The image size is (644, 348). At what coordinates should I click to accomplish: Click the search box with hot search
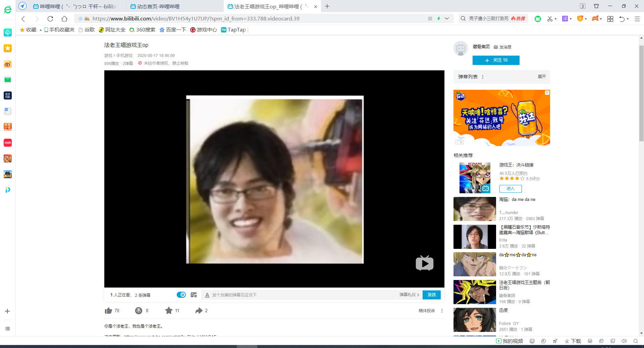pyautogui.click(x=493, y=19)
